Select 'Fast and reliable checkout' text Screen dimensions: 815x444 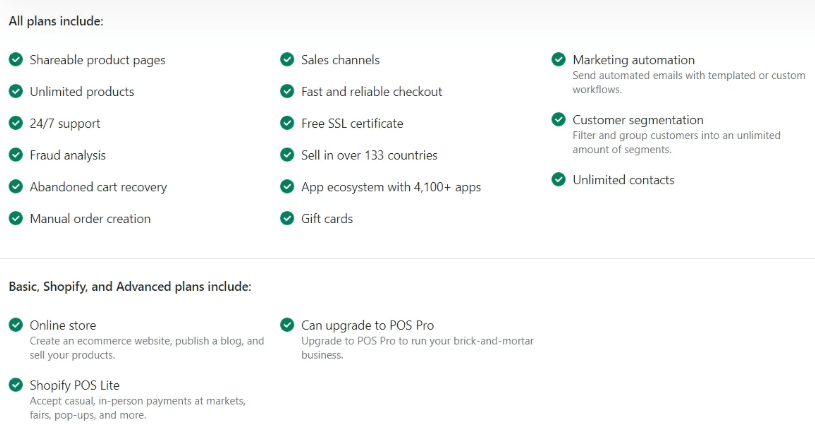[x=372, y=92]
